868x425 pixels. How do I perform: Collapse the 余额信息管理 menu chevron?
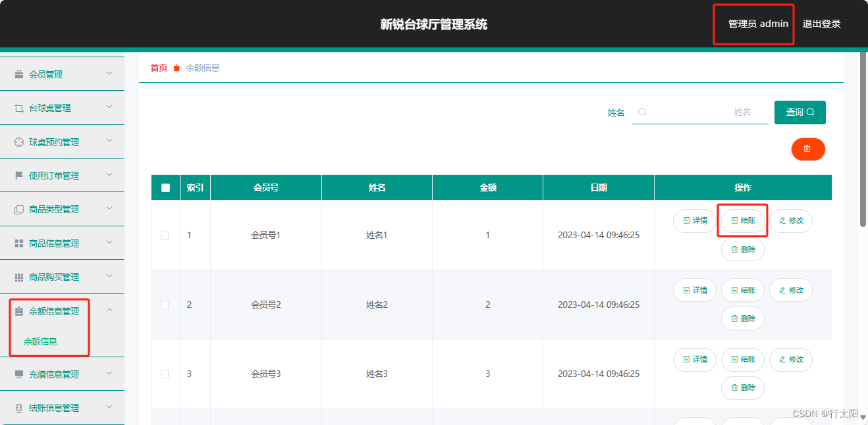click(x=109, y=311)
